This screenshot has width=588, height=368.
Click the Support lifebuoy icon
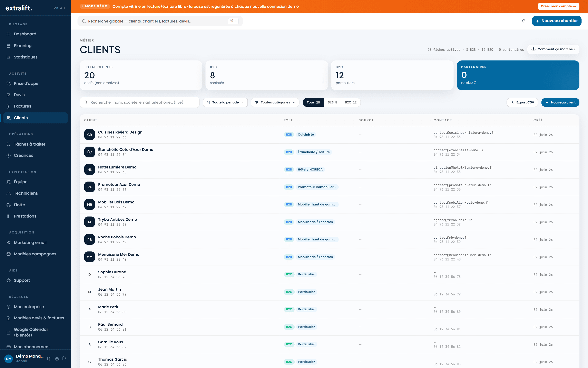[x=9, y=280]
